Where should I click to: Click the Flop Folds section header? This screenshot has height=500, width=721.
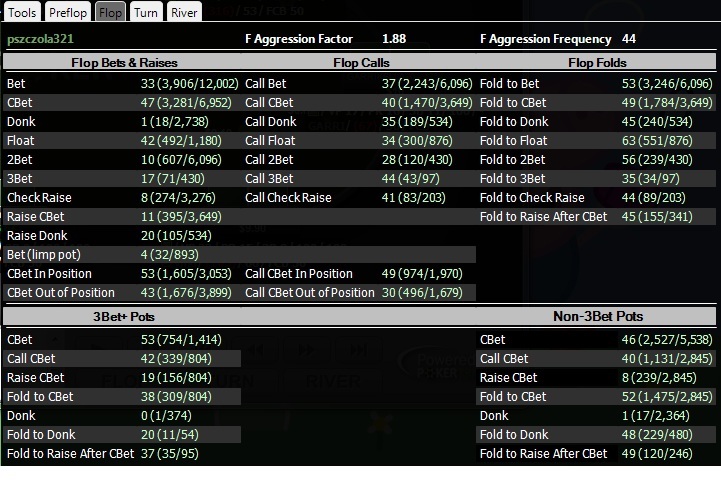click(596, 63)
